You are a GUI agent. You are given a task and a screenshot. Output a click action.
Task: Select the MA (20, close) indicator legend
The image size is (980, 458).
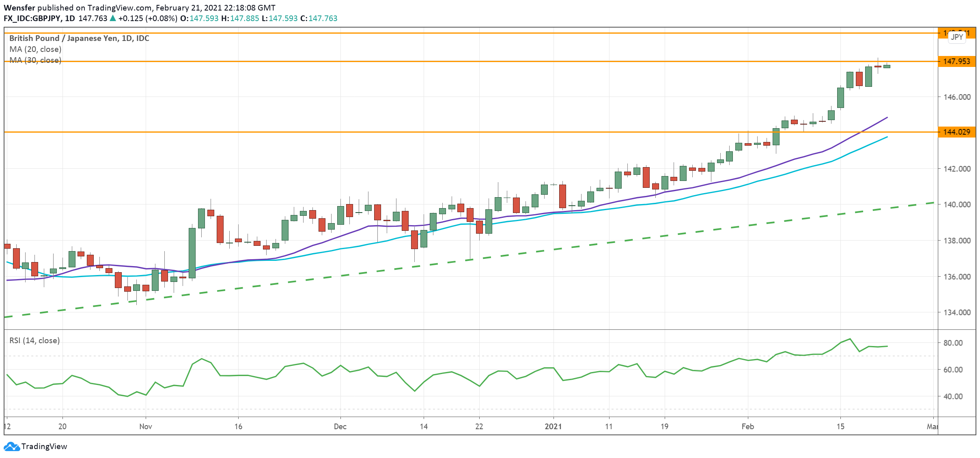[x=35, y=49]
